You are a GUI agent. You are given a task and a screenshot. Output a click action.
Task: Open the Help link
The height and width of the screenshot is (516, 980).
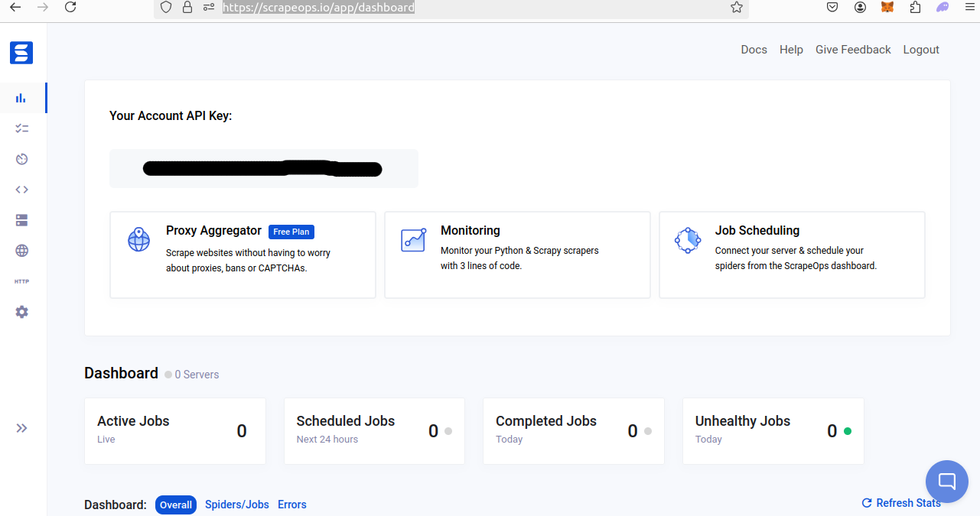[x=791, y=50]
